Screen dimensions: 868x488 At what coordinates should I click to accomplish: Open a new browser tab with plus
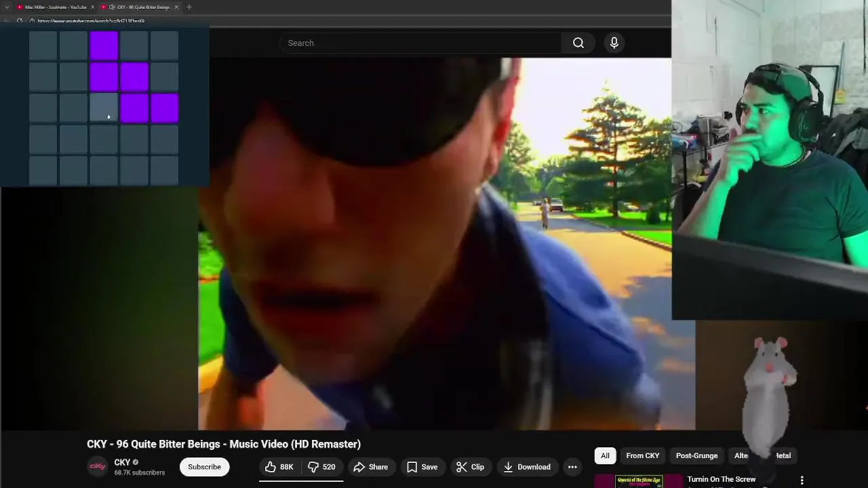pos(189,7)
